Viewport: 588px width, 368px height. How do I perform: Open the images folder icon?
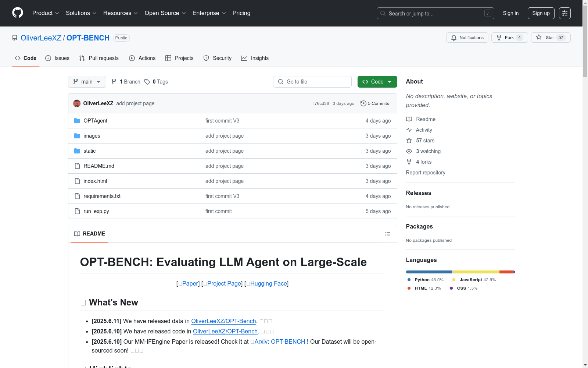coord(77,136)
